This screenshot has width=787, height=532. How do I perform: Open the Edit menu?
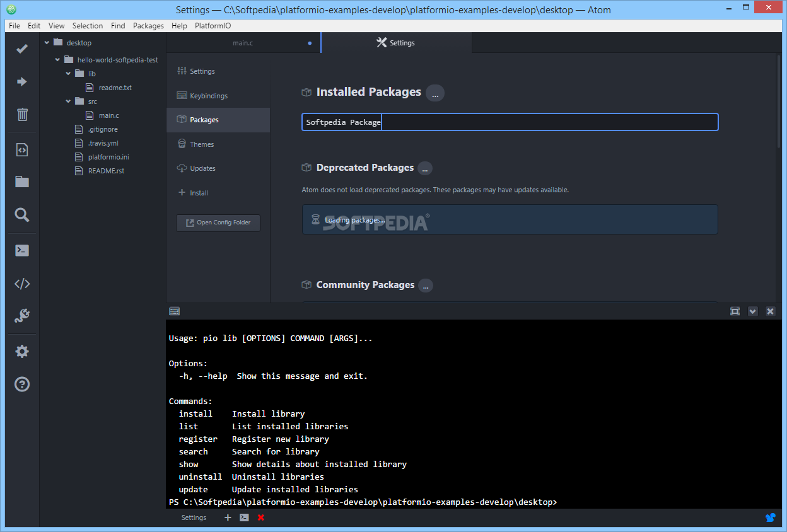(34, 26)
